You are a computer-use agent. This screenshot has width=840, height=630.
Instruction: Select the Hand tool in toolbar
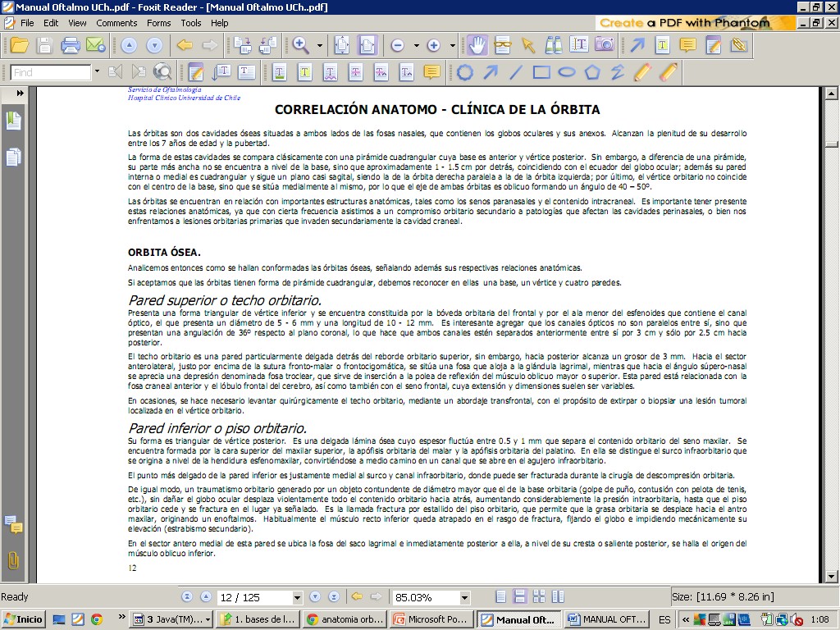[x=477, y=46]
